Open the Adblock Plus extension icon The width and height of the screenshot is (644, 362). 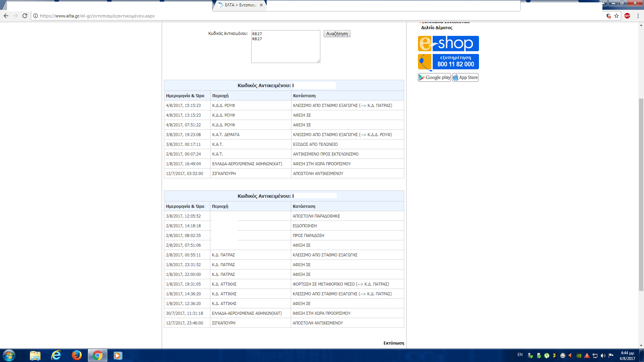[x=627, y=16]
